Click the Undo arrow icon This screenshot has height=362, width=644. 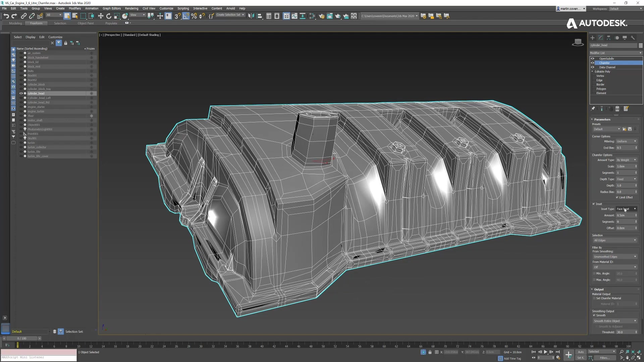(6, 16)
